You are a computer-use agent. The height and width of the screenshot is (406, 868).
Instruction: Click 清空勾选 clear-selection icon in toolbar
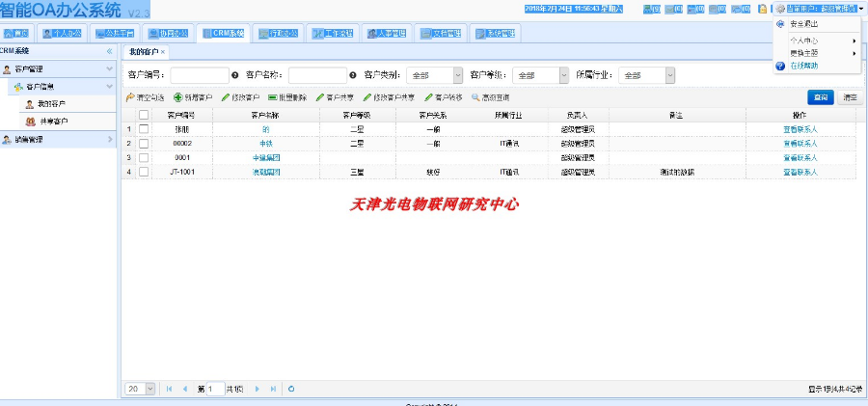tap(130, 97)
